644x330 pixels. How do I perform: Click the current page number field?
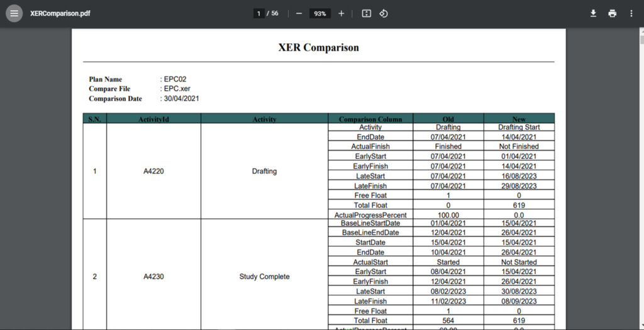click(258, 13)
